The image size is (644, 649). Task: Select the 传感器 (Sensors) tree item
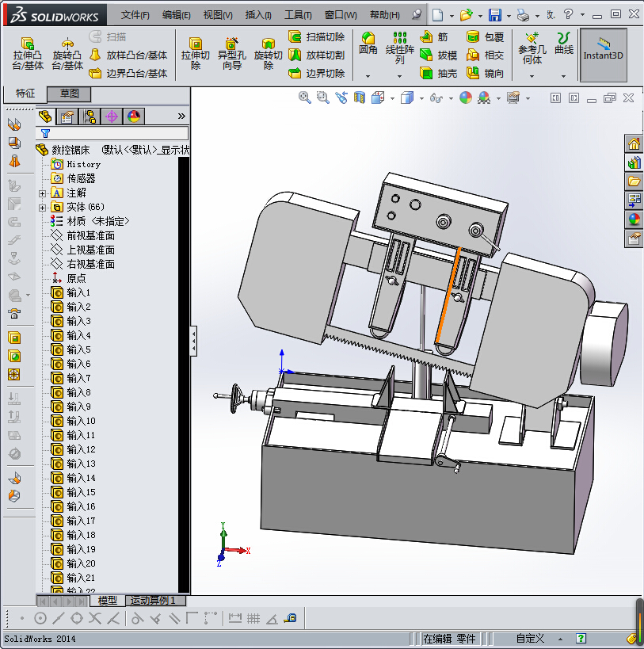coord(73,178)
